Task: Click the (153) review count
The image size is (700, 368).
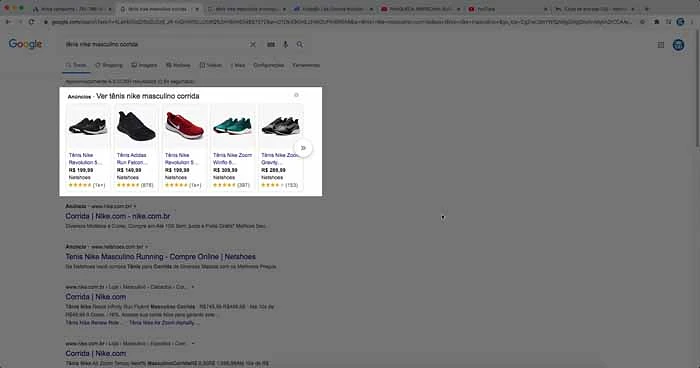Action: (292, 185)
